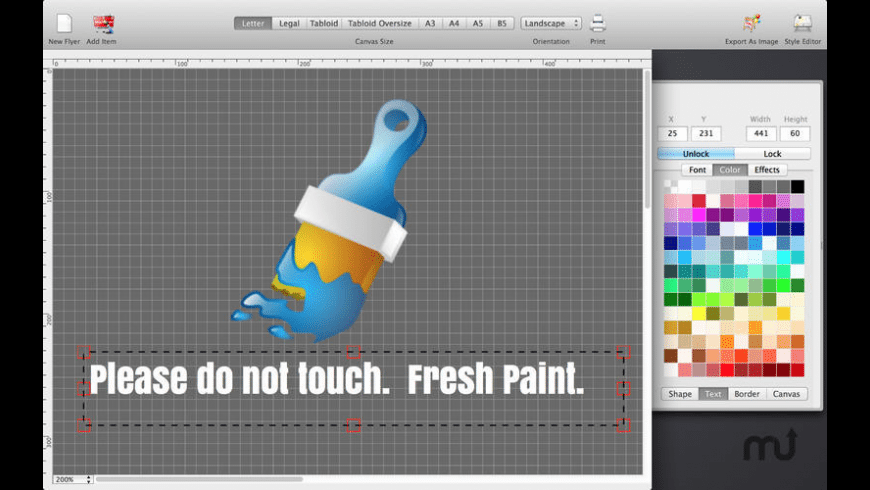The image size is (870, 490).
Task: Click the Print icon
Action: [598, 23]
